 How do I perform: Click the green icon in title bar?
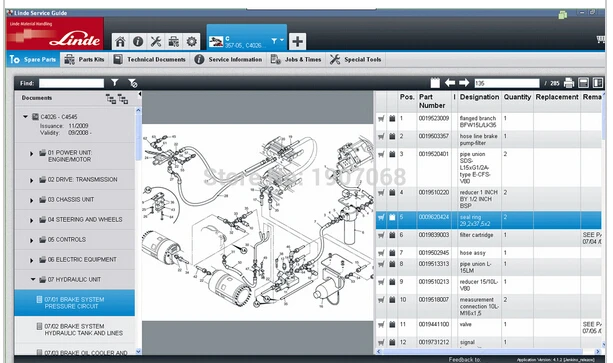coord(563,15)
